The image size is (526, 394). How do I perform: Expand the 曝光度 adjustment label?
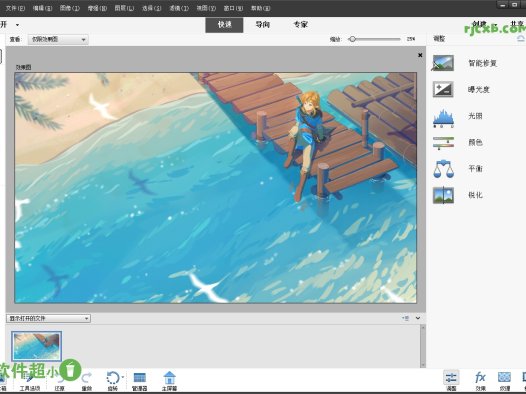point(479,90)
